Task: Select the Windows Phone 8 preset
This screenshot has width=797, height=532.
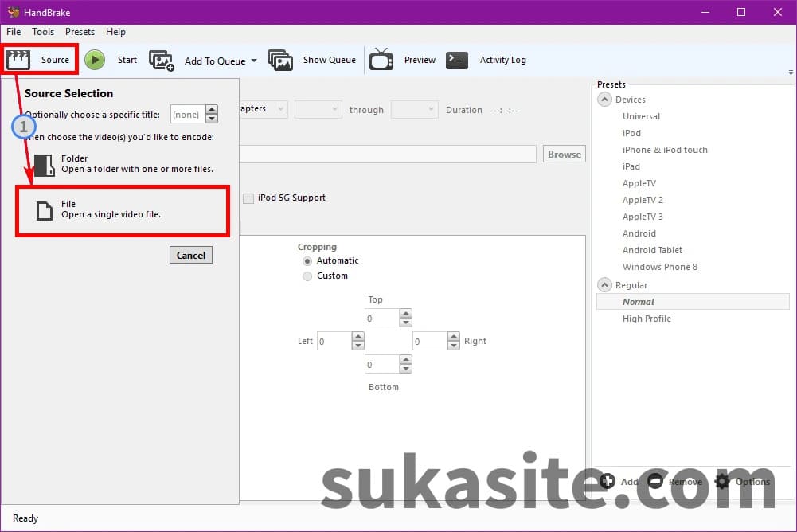Action: (x=660, y=268)
